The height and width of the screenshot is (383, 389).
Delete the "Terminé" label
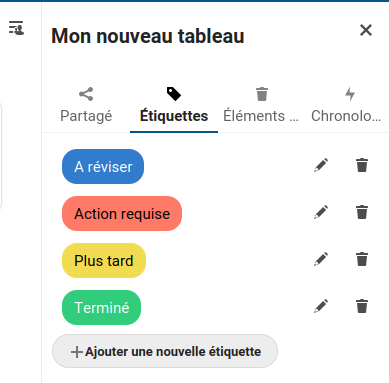tap(362, 306)
